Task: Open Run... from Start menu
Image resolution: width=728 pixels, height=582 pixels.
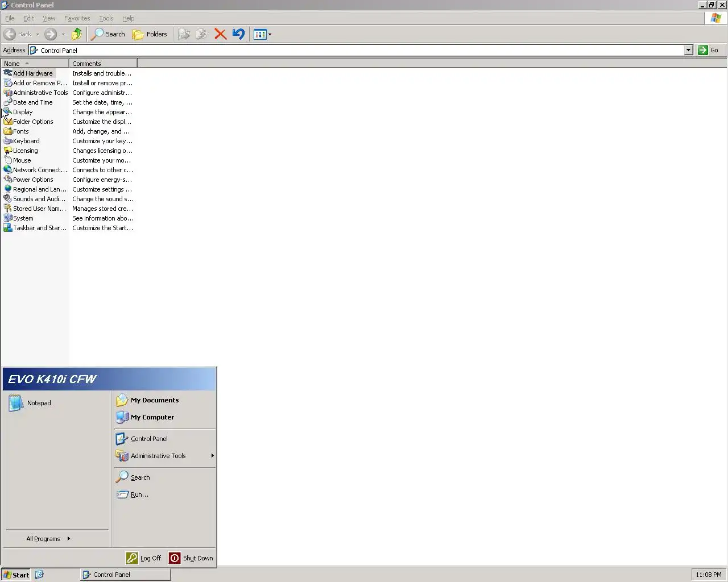Action: 165,494
